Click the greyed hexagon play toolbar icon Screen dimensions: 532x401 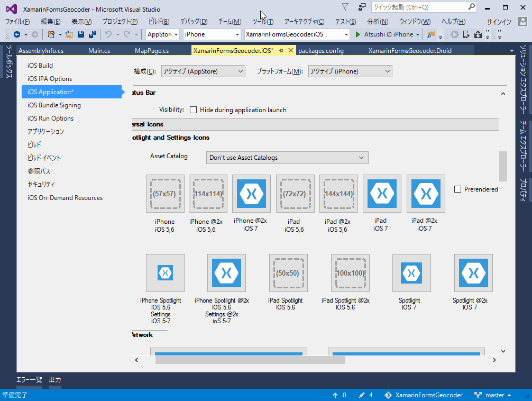[x=455, y=34]
